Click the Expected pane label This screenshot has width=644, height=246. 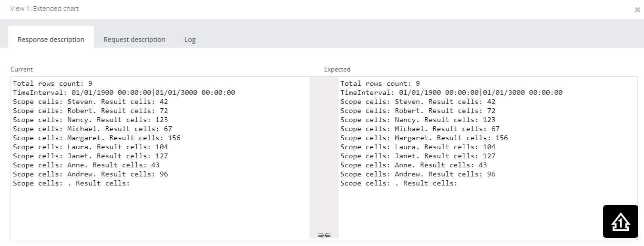337,69
